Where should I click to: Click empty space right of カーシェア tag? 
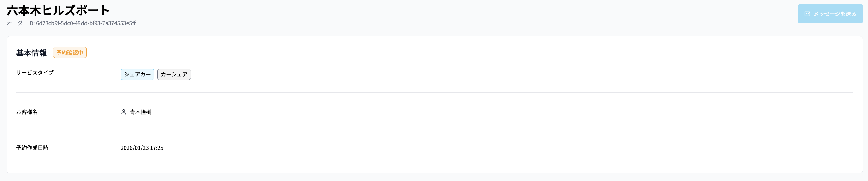(x=404, y=74)
